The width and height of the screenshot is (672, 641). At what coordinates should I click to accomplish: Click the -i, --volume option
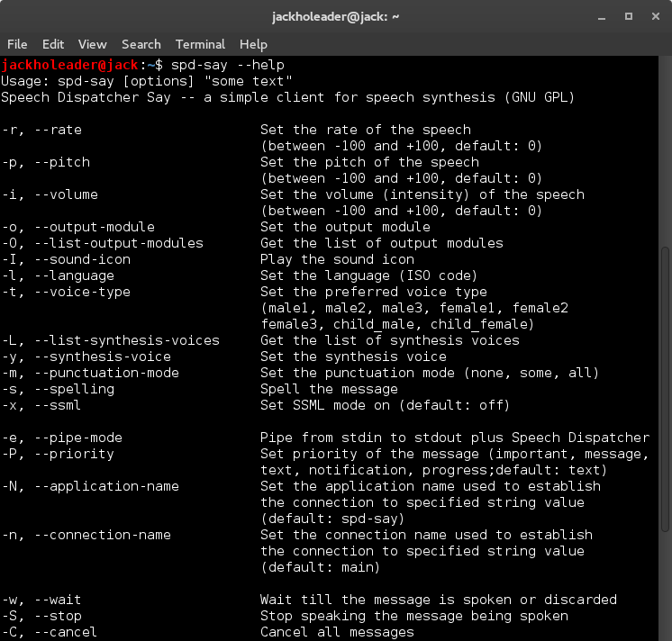tap(50, 194)
